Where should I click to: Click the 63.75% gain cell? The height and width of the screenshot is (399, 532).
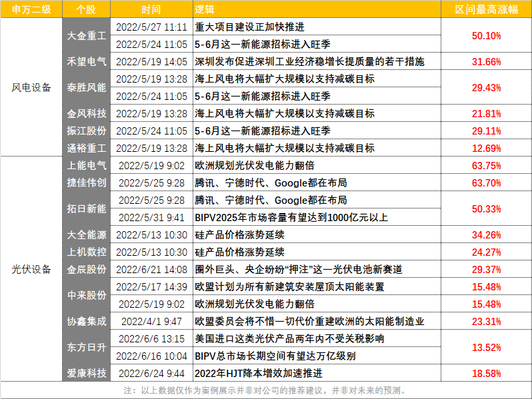tap(486, 165)
